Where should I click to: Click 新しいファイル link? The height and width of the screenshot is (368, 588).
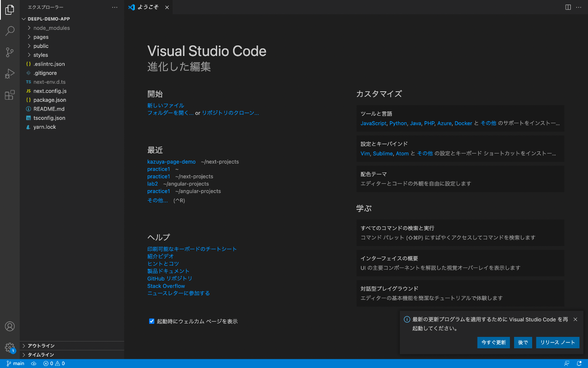tap(165, 106)
